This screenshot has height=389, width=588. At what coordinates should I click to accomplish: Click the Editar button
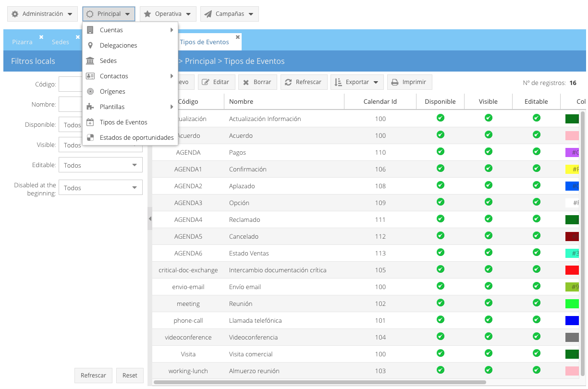217,82
